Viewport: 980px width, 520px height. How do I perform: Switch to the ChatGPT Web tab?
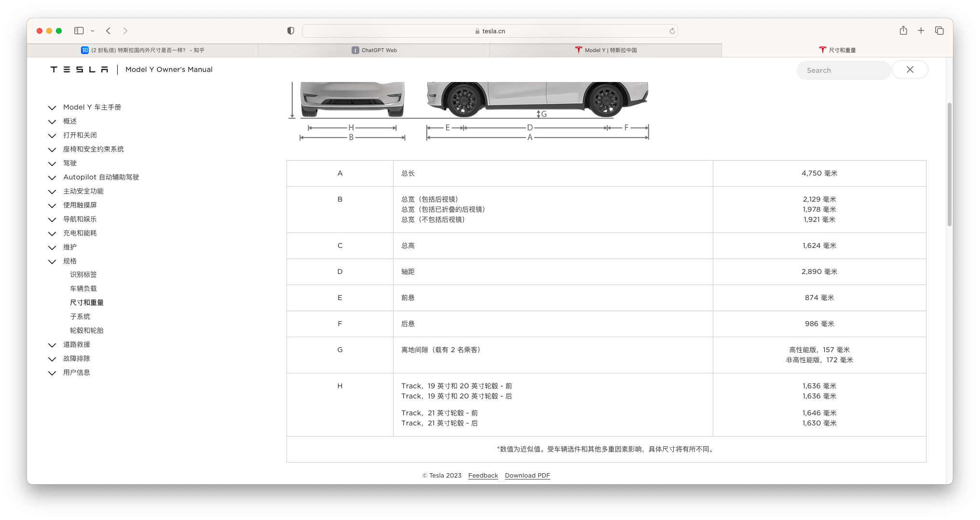click(374, 50)
